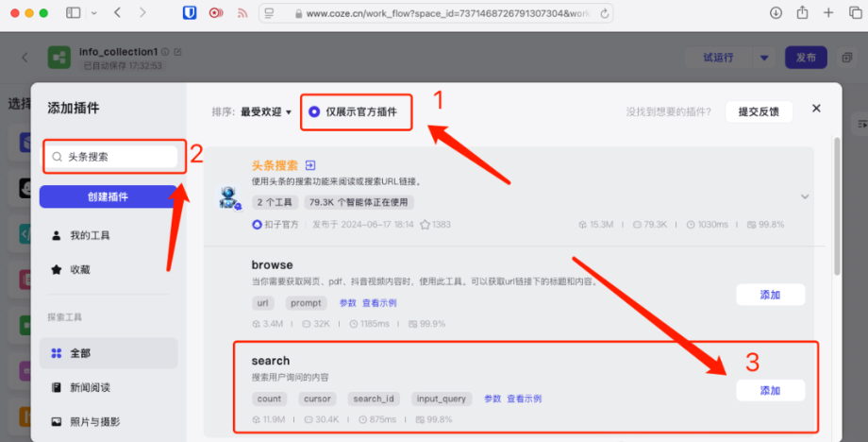
Task: Open the Bitwarden extension icon
Action: [190, 12]
